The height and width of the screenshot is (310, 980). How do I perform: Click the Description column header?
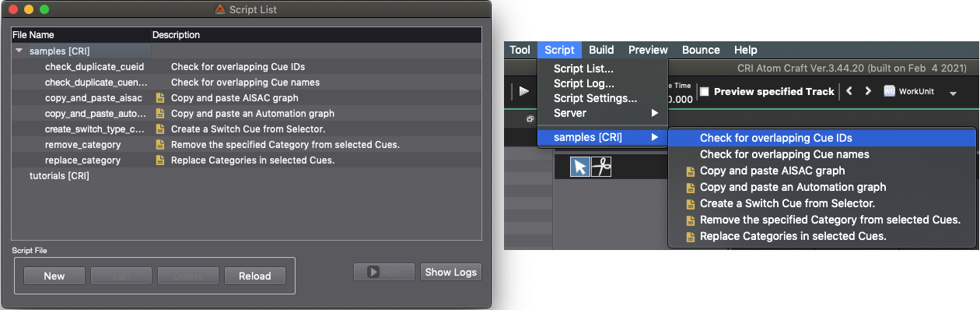click(316, 35)
